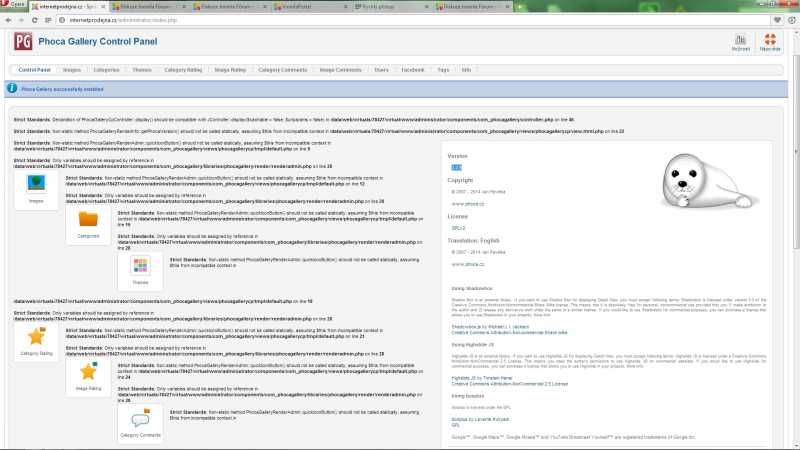Click the Phoca Gallery PG logo
This screenshot has width=800, height=450.
tap(22, 41)
